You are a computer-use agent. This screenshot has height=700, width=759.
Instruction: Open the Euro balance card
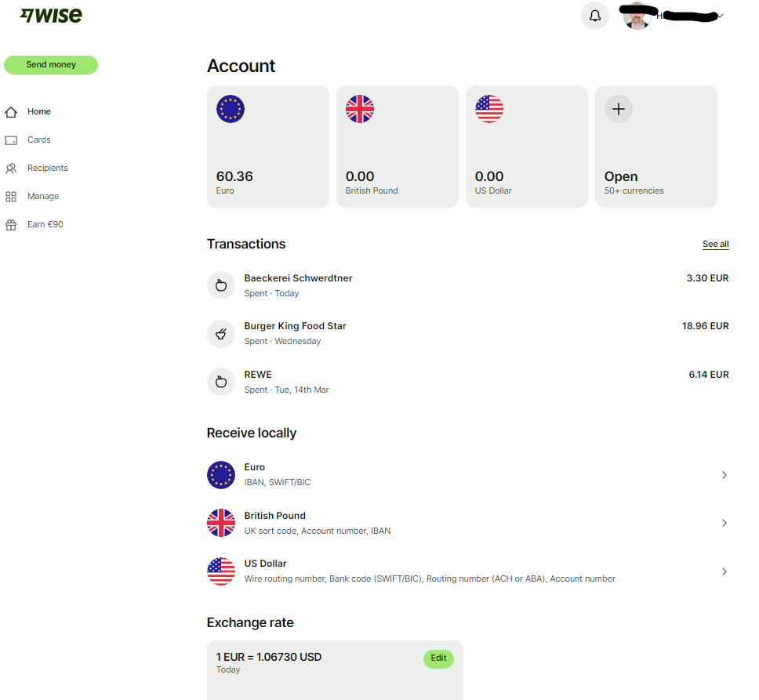(267, 147)
